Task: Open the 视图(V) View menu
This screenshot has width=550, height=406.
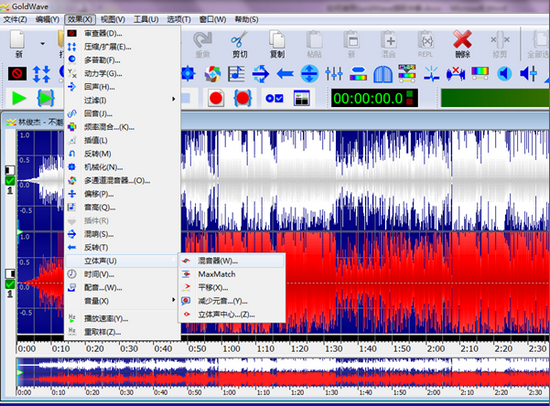Action: click(x=113, y=19)
